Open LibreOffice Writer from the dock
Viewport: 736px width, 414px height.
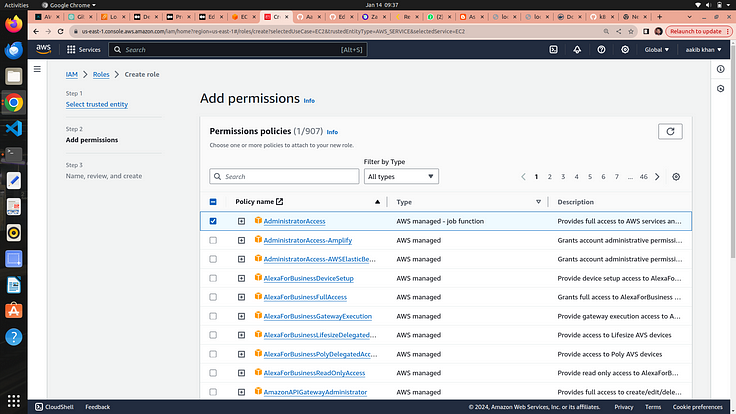(14, 285)
